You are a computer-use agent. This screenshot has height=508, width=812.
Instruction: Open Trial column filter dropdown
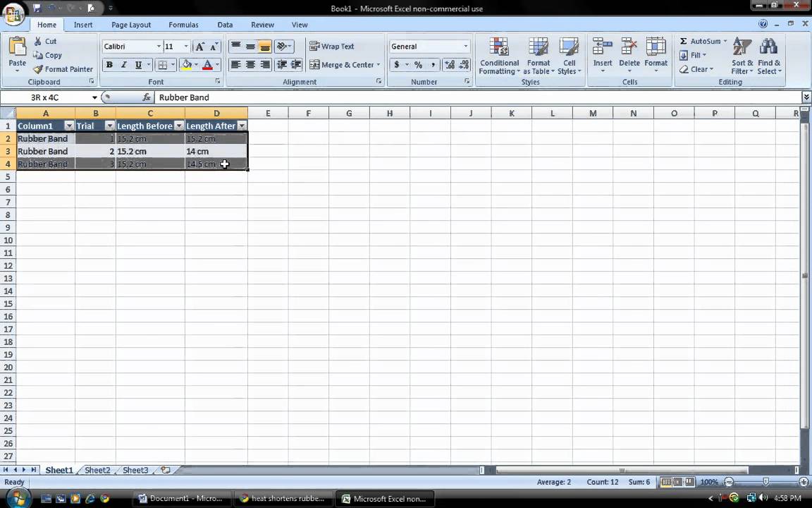click(x=109, y=126)
